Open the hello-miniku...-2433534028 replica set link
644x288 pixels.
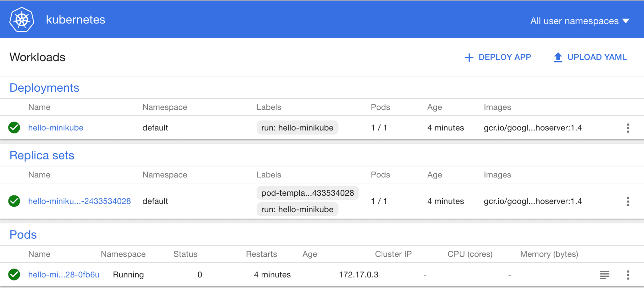coord(80,201)
